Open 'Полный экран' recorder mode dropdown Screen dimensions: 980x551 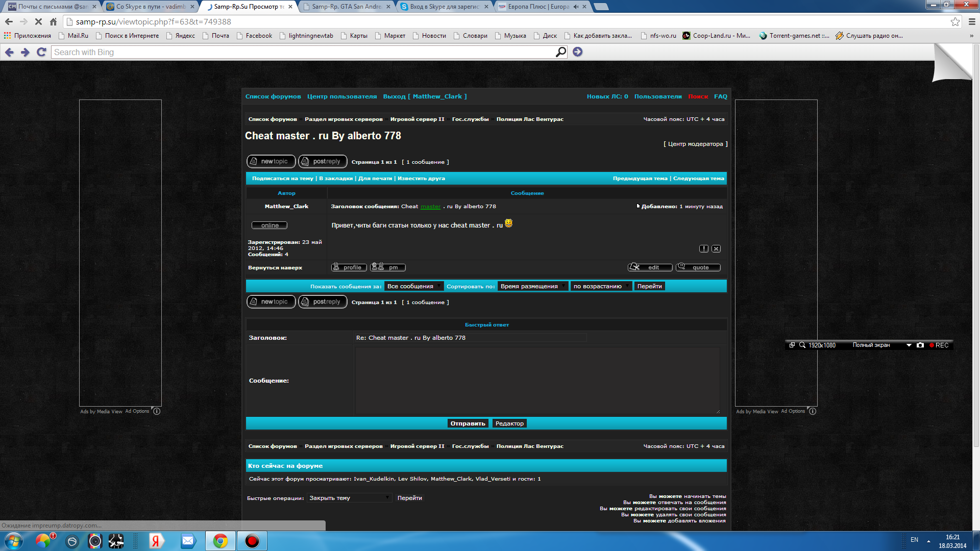coord(909,345)
